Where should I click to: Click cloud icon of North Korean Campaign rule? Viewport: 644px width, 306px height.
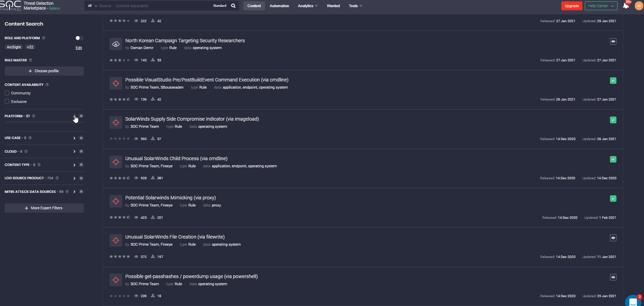[x=116, y=44]
